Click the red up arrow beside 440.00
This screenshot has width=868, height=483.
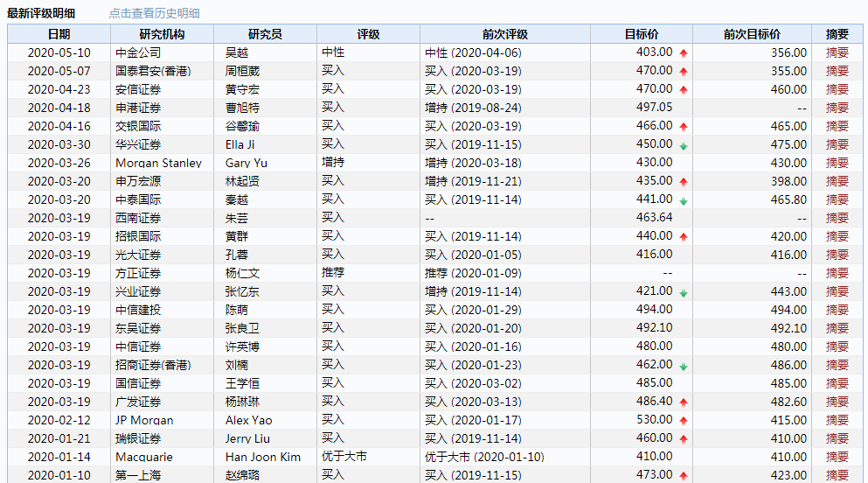[x=684, y=237]
